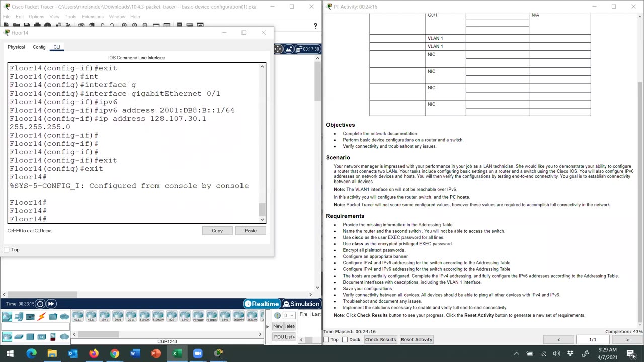The height and width of the screenshot is (362, 644).
Task: Click the Paste button in CLI
Action: click(251, 231)
